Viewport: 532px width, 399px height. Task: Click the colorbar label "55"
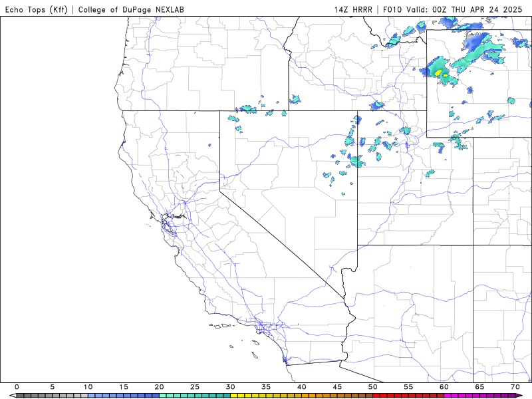pos(408,387)
